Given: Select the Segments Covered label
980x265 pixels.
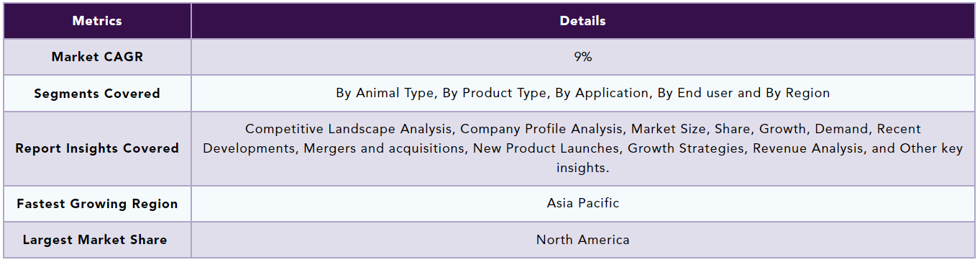Looking at the screenshot, I should 97,94.
